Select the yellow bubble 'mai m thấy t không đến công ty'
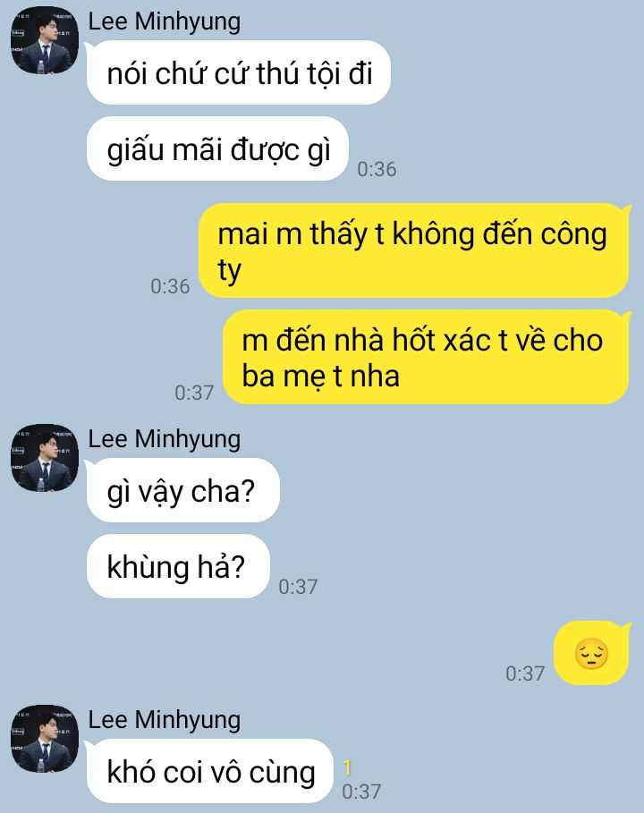 tap(414, 250)
